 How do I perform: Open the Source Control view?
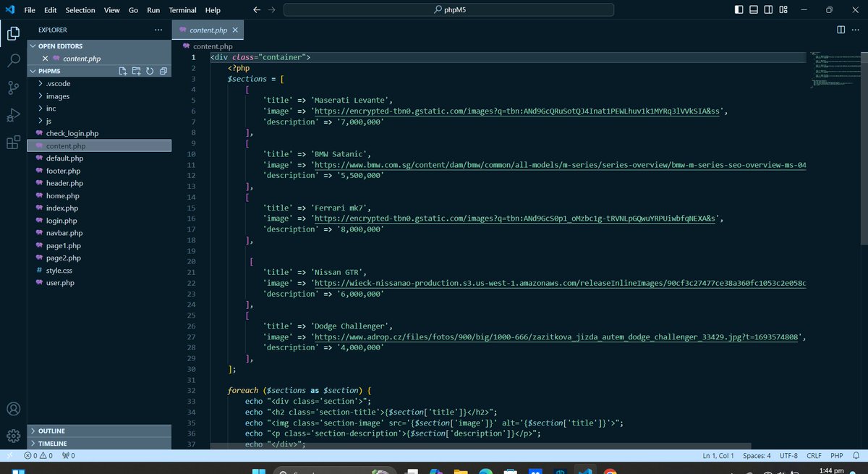(x=13, y=88)
